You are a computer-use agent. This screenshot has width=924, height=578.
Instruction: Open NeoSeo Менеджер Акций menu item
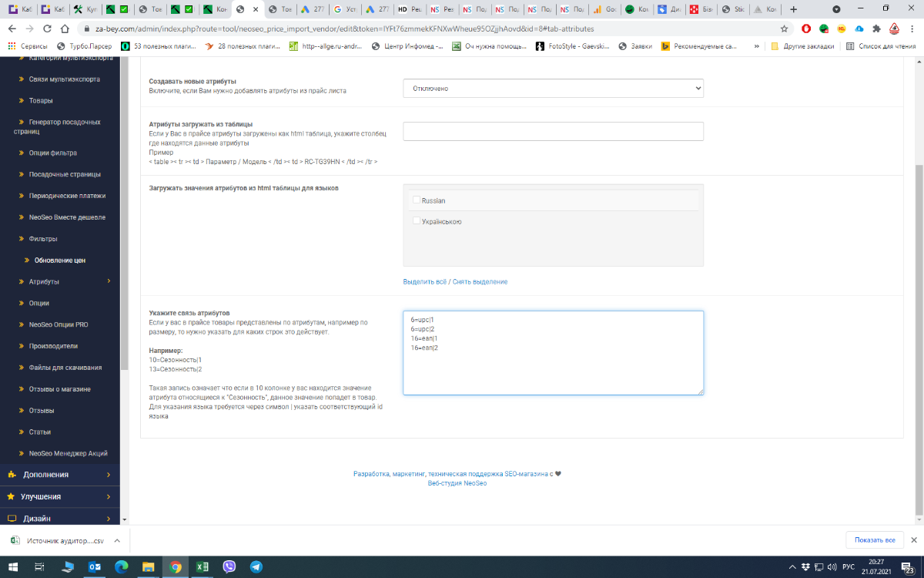[68, 453]
